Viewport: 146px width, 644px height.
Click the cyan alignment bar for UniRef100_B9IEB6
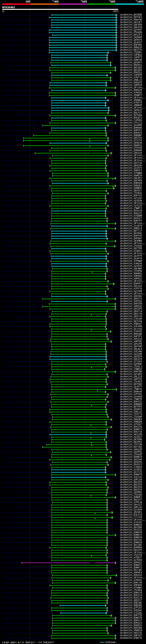(84, 15)
